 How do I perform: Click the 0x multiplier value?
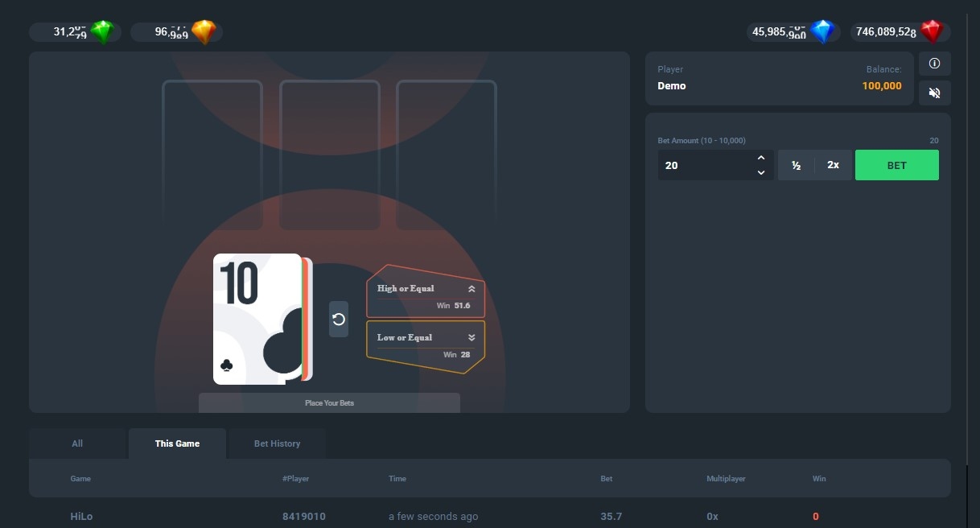(712, 517)
